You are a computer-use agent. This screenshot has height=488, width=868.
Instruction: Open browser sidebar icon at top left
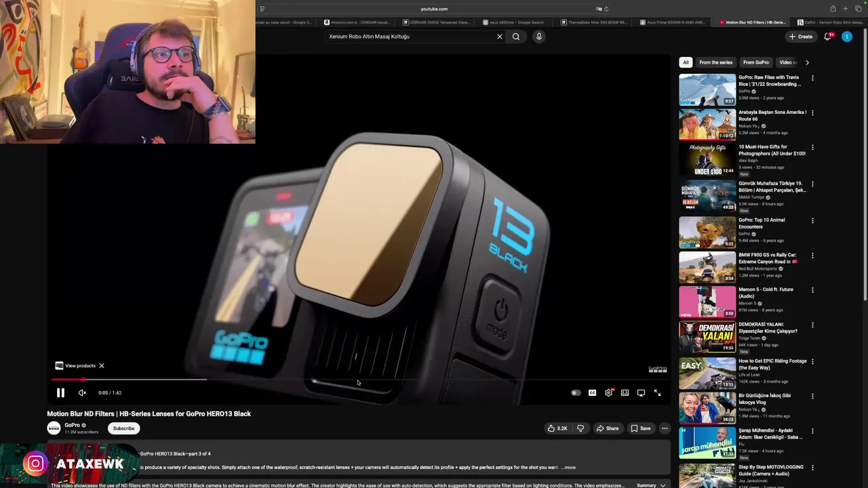tap(262, 9)
